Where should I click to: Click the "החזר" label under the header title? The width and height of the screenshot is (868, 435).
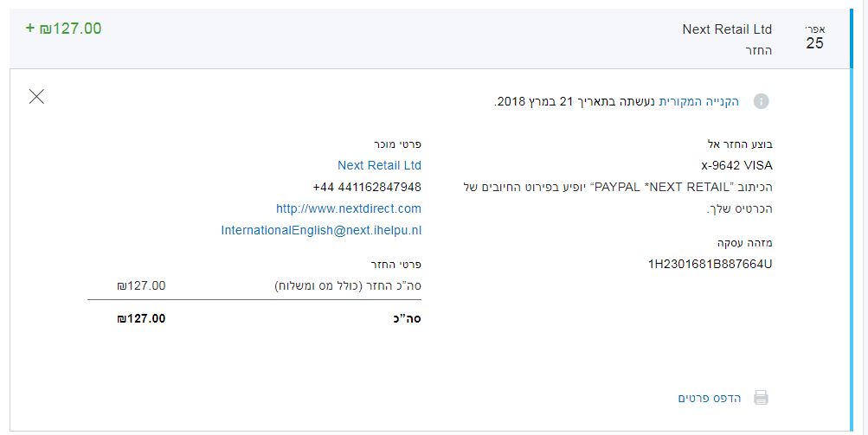(759, 50)
